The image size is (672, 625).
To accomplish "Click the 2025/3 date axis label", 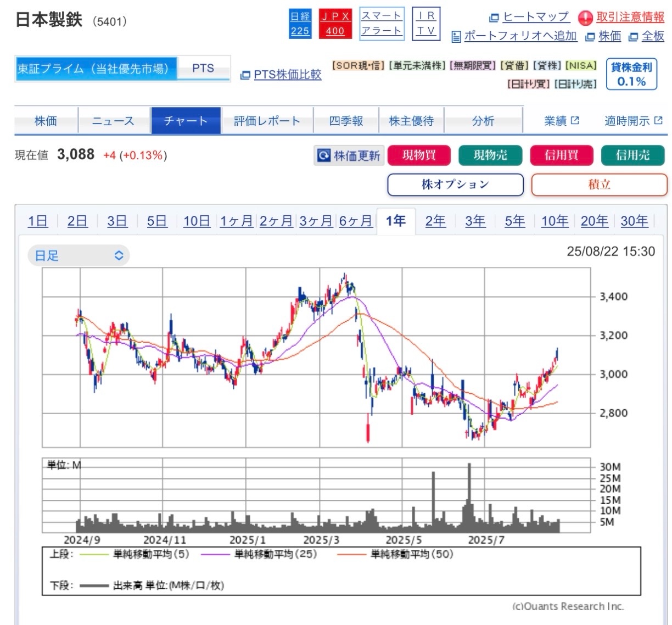I will pyautogui.click(x=321, y=540).
